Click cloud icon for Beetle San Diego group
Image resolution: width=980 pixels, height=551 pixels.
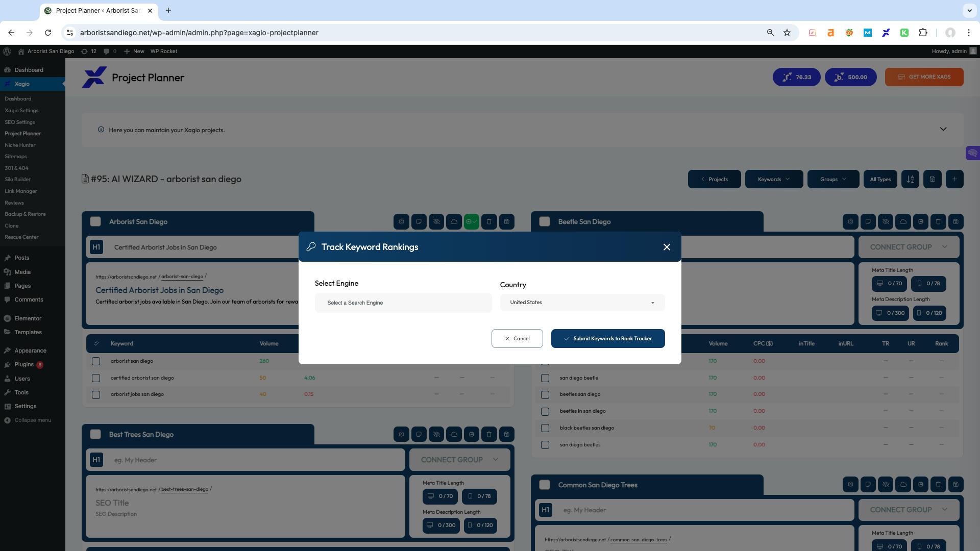pyautogui.click(x=903, y=221)
